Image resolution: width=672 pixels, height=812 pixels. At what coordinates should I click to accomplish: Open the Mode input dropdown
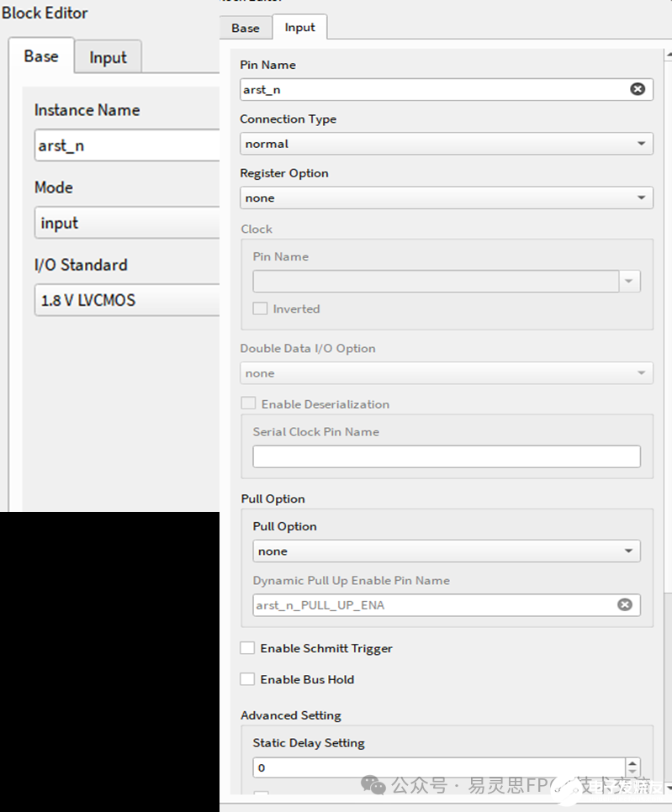[x=126, y=223]
